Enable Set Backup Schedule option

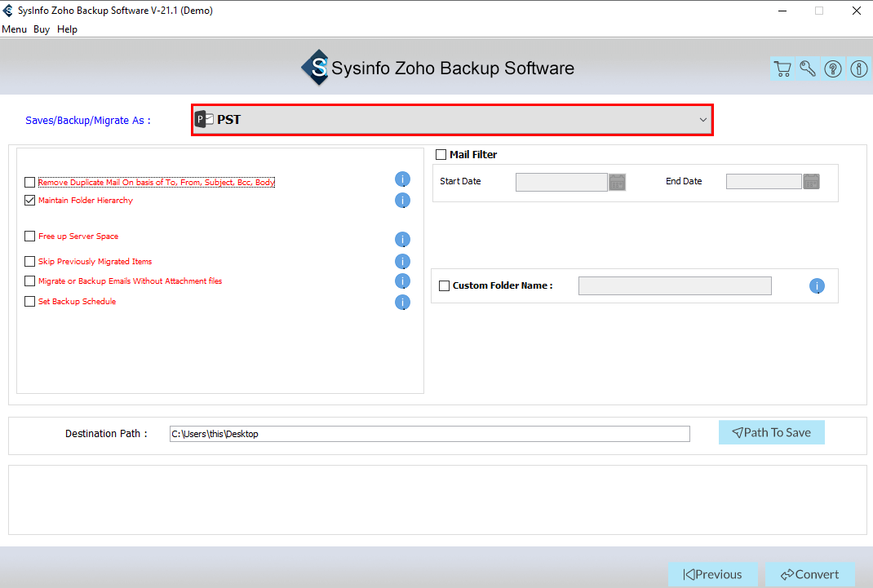pos(30,302)
